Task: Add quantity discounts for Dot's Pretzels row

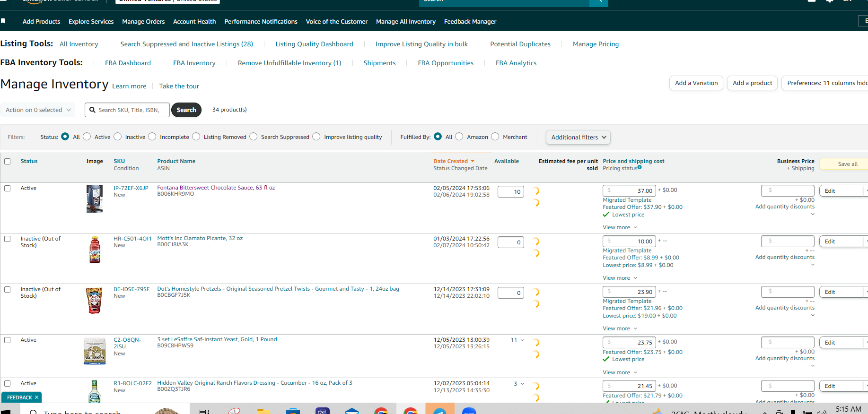Action: click(x=785, y=308)
